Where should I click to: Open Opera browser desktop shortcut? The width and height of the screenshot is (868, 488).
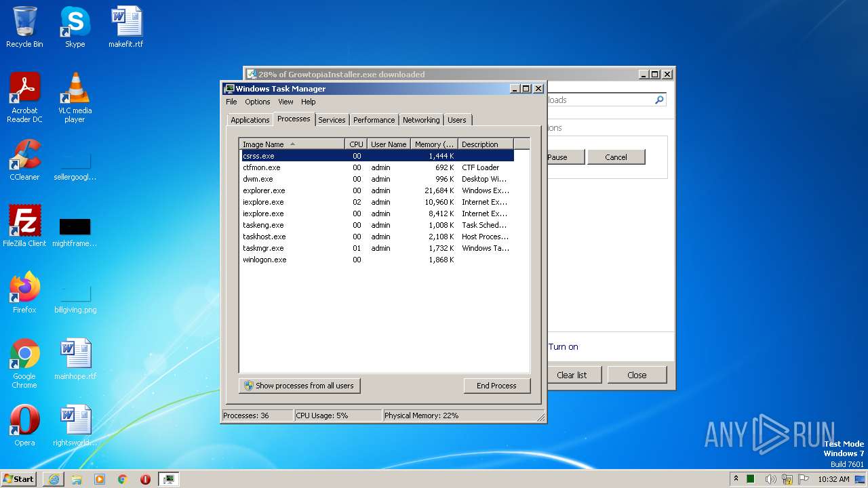coord(24,426)
